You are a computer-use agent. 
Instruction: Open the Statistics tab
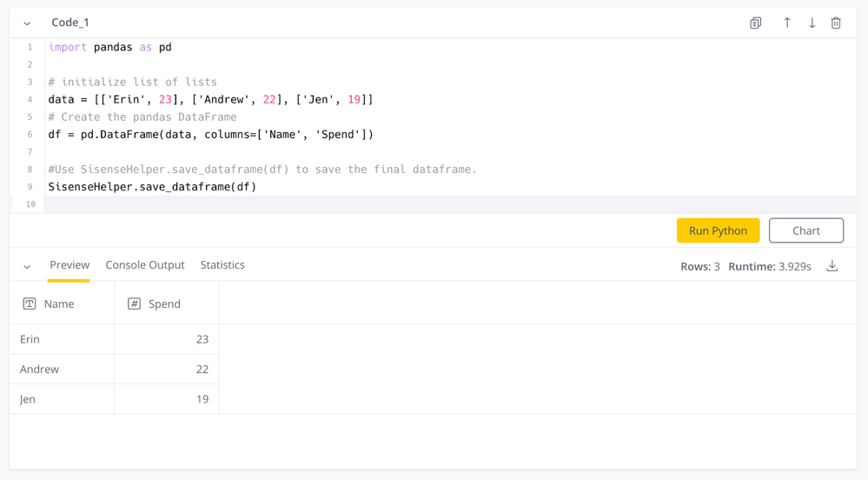[222, 265]
